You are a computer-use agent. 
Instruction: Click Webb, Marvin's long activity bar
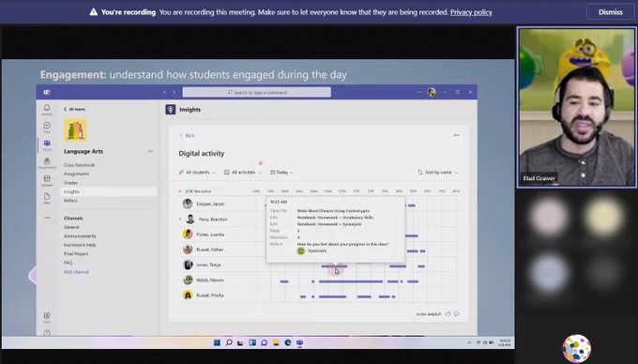[351, 281]
